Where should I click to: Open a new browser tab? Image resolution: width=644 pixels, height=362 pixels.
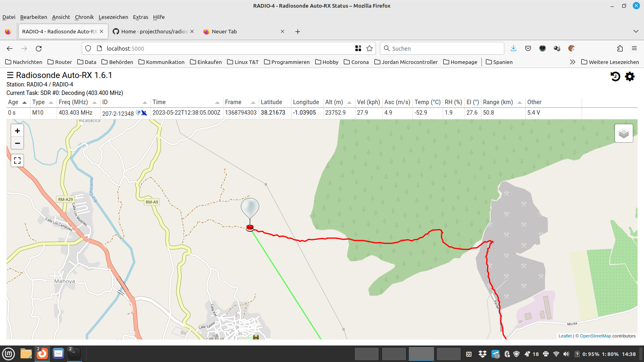pyautogui.click(x=297, y=31)
